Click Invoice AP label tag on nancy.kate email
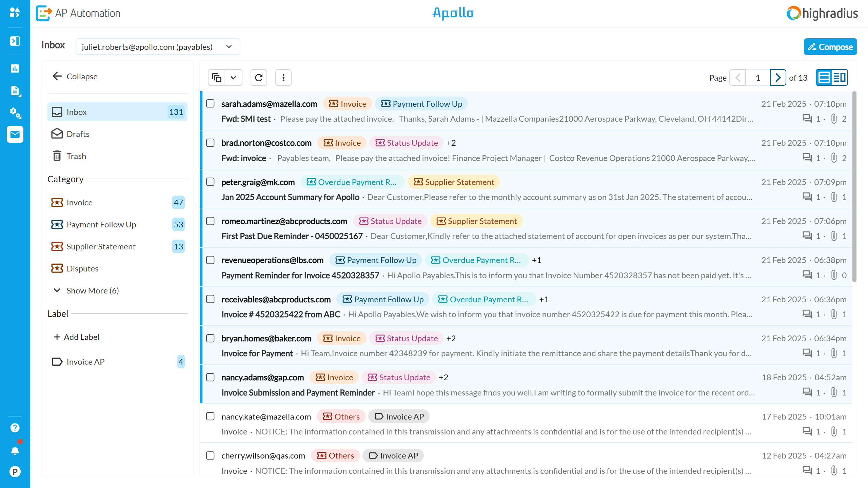Viewport: 868px width, 488px height. click(399, 416)
